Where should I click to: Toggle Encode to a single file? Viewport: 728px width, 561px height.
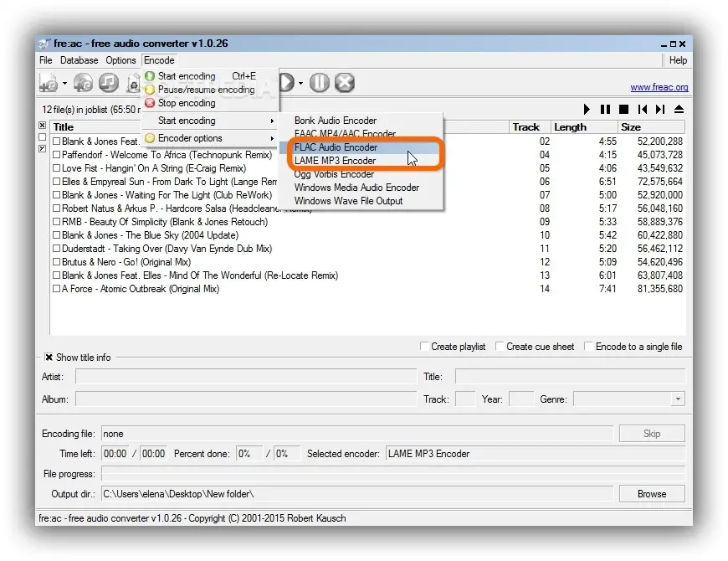(x=589, y=347)
